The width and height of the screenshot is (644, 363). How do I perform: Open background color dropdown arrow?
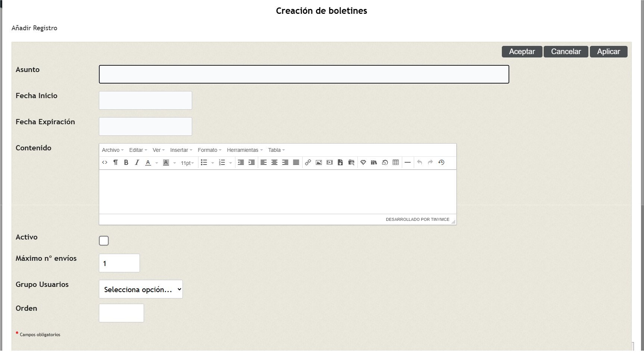pos(175,163)
